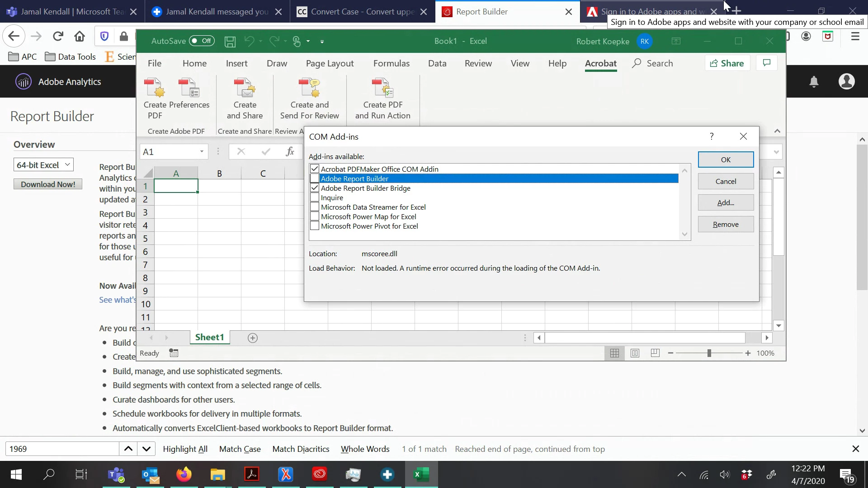868x488 pixels.
Task: Toggle the AutoSave switch
Action: 202,41
